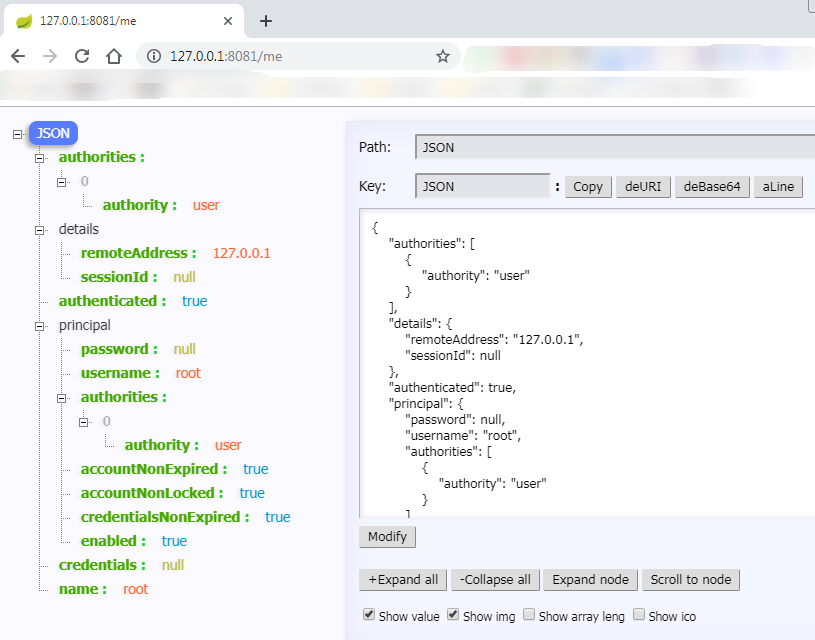Click the +Expand all button
The width and height of the screenshot is (815, 640).
pyautogui.click(x=402, y=580)
